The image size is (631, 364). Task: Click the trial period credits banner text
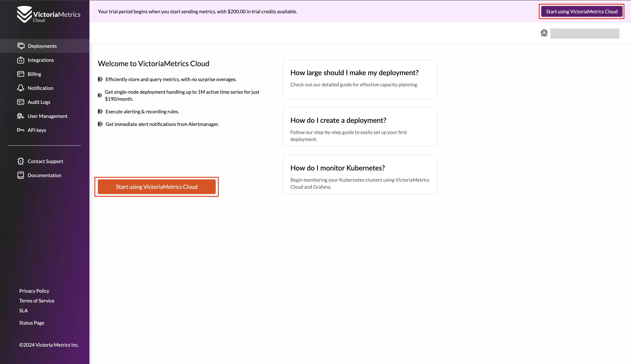(x=197, y=12)
